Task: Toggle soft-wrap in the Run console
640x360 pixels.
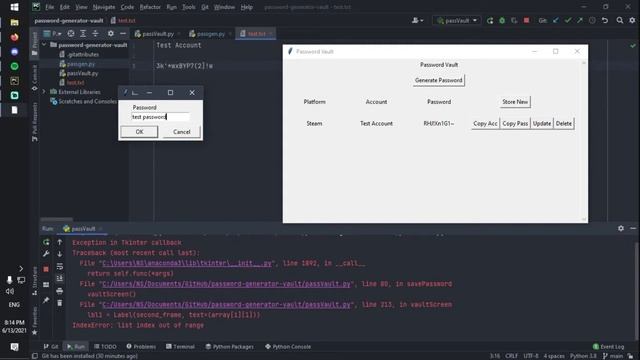Action: coord(60,267)
